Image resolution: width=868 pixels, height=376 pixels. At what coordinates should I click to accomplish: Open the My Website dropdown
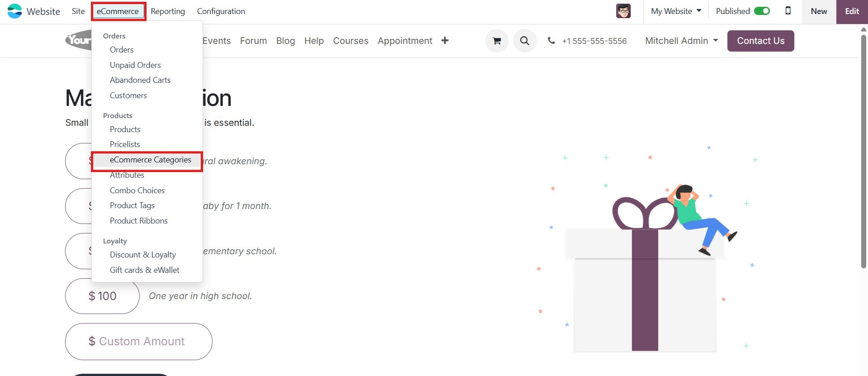(676, 11)
